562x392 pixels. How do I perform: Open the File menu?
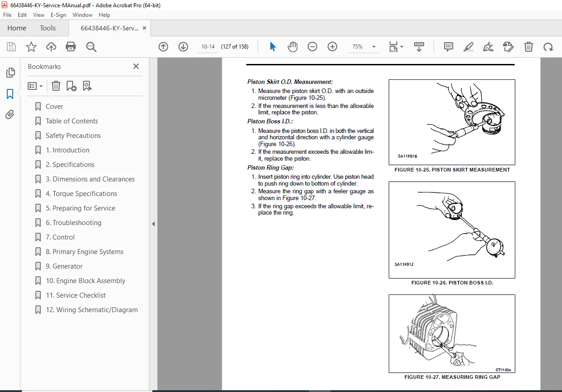click(x=7, y=15)
